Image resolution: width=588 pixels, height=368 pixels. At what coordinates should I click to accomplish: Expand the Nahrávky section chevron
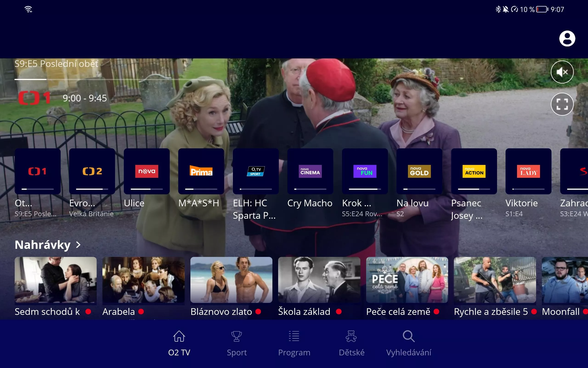(x=78, y=245)
